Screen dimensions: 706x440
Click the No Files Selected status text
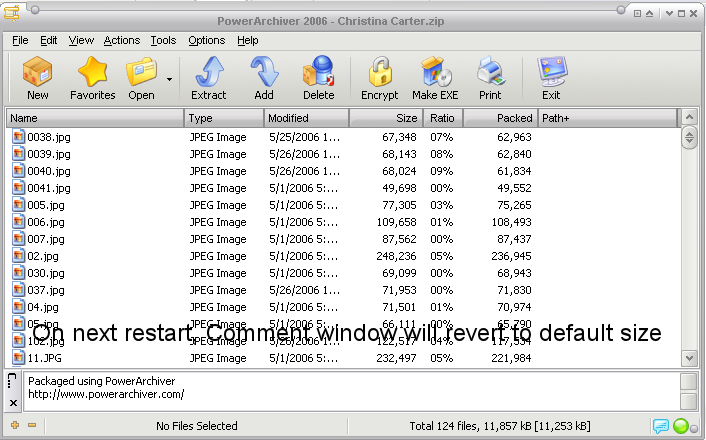pyautogui.click(x=197, y=426)
